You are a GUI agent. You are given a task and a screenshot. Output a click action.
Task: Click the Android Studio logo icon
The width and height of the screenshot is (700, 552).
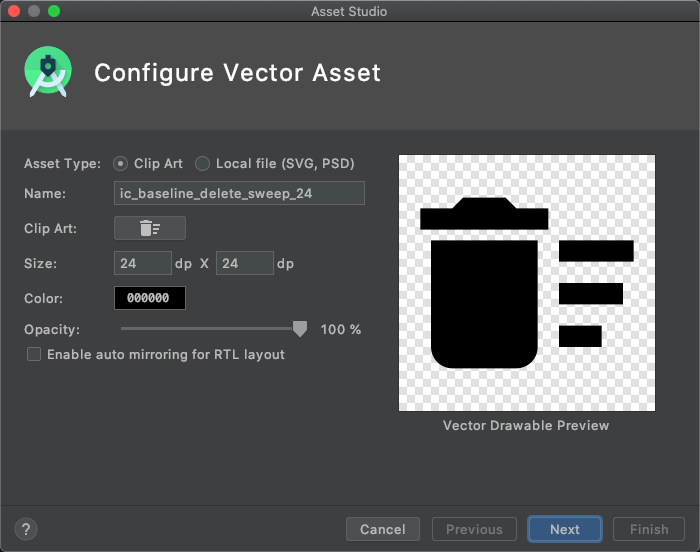[x=46, y=73]
